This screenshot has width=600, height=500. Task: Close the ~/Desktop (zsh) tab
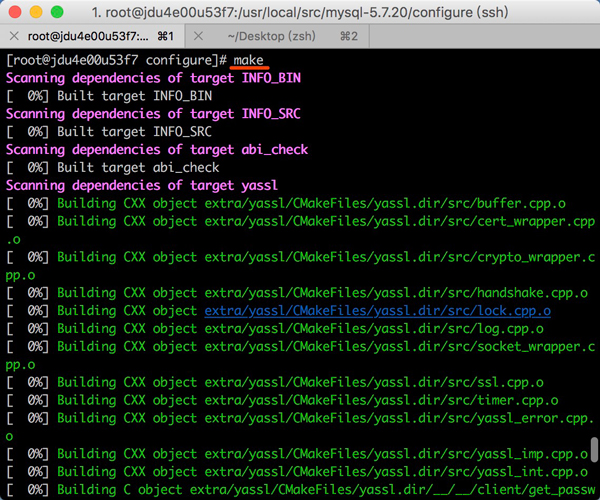tap(198, 36)
